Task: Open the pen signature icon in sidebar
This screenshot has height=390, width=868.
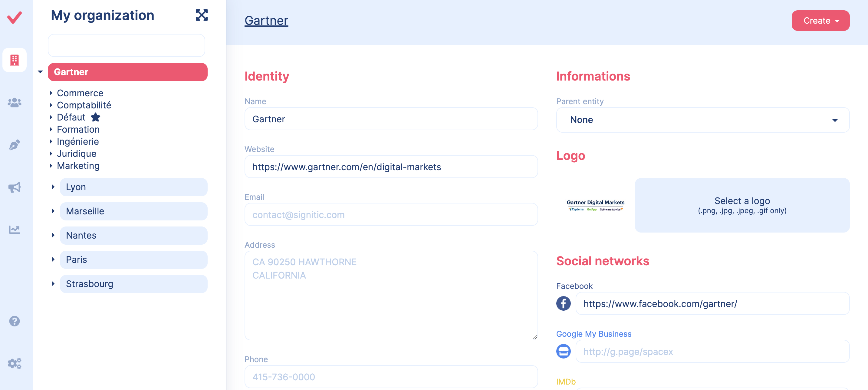Action: [x=15, y=145]
